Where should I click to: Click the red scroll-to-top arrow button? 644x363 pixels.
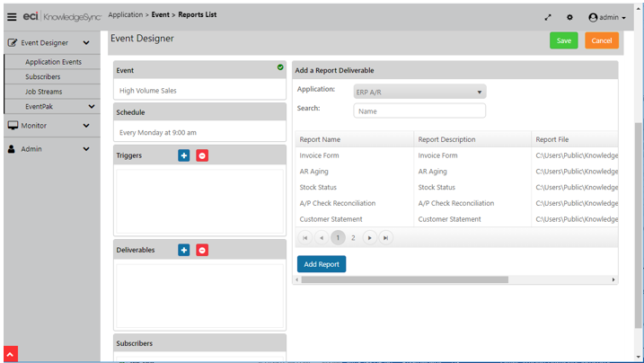click(x=11, y=354)
